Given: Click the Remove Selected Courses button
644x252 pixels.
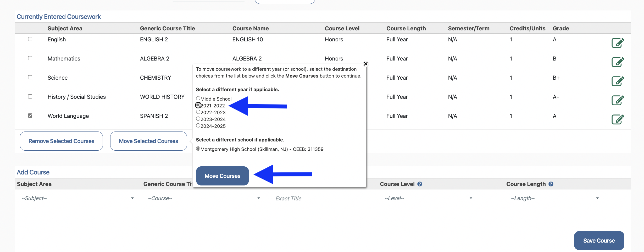Looking at the screenshot, I should tap(61, 141).
